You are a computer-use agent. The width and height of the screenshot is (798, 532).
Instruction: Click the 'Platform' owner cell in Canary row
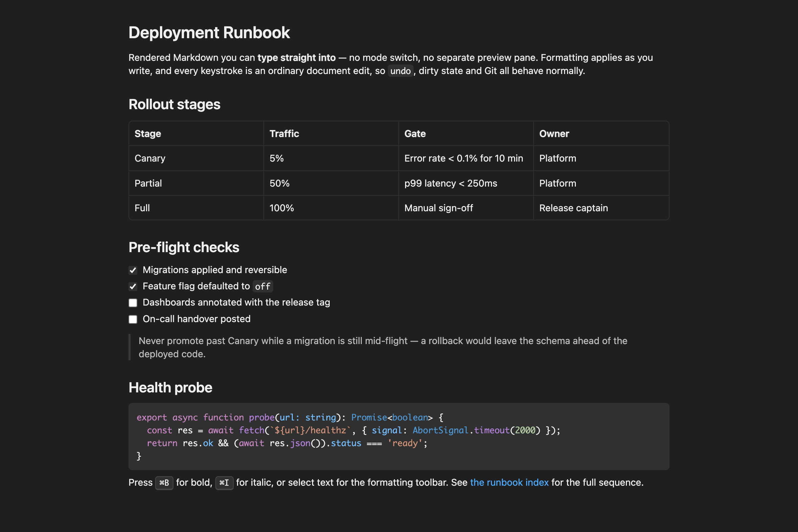coord(601,159)
